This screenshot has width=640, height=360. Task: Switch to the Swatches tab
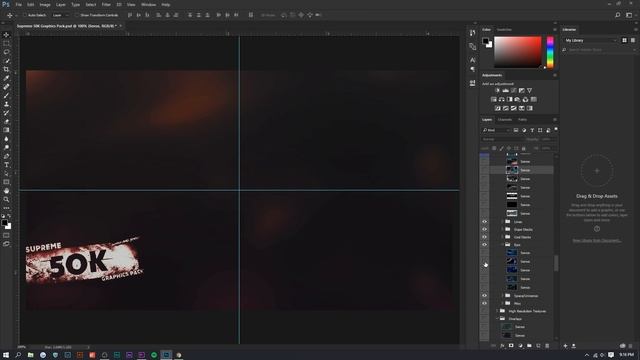504,29
